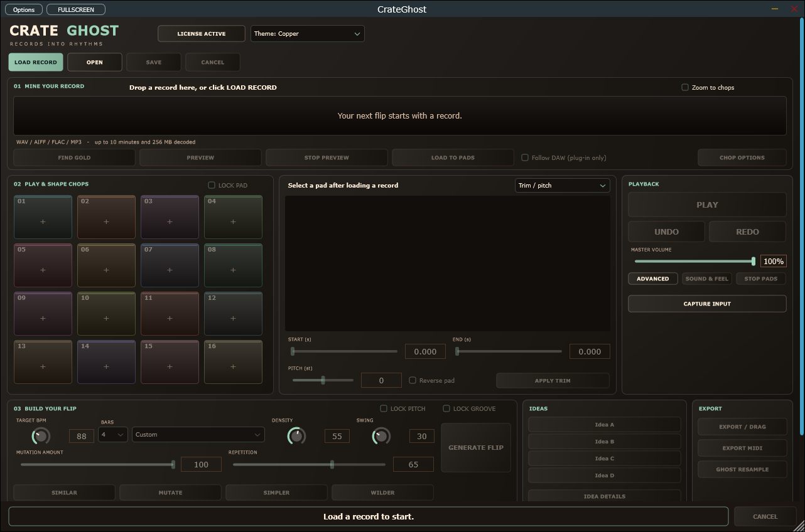Viewport: 805px width, 532px height.
Task: Open the Options menu
Action: point(24,9)
